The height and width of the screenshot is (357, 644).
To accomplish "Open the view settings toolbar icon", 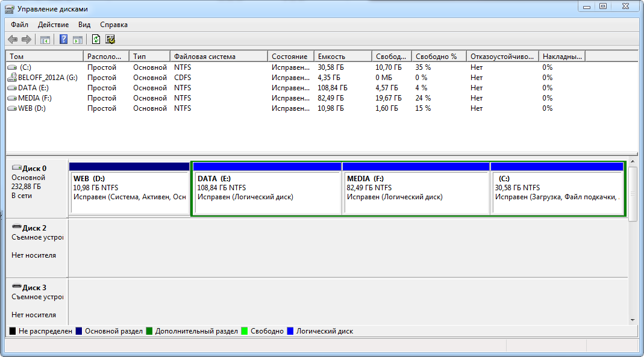I will tap(110, 39).
